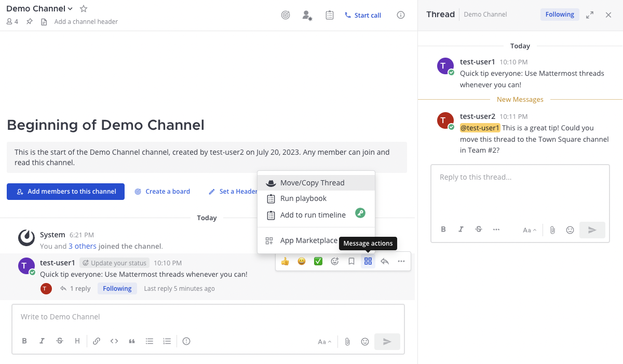Click the channel members icon
Screen dimensions: 623x364
pyautogui.click(x=12, y=22)
